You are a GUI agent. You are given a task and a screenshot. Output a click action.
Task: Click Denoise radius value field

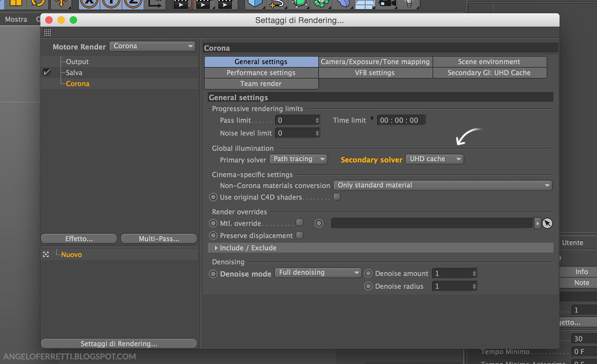click(452, 286)
